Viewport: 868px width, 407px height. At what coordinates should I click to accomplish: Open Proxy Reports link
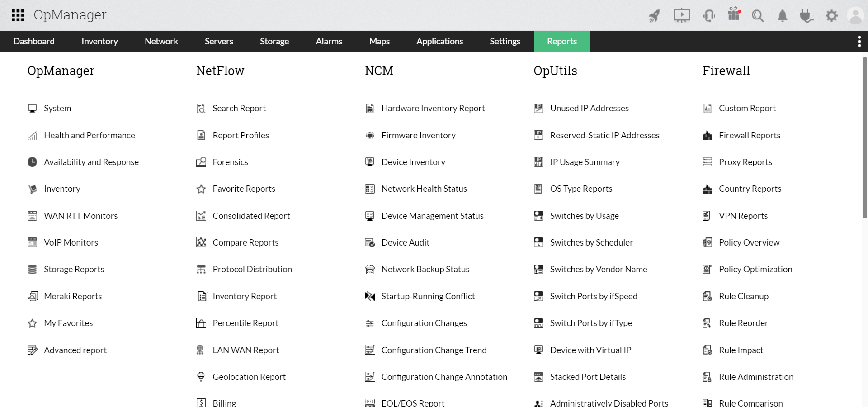(745, 162)
